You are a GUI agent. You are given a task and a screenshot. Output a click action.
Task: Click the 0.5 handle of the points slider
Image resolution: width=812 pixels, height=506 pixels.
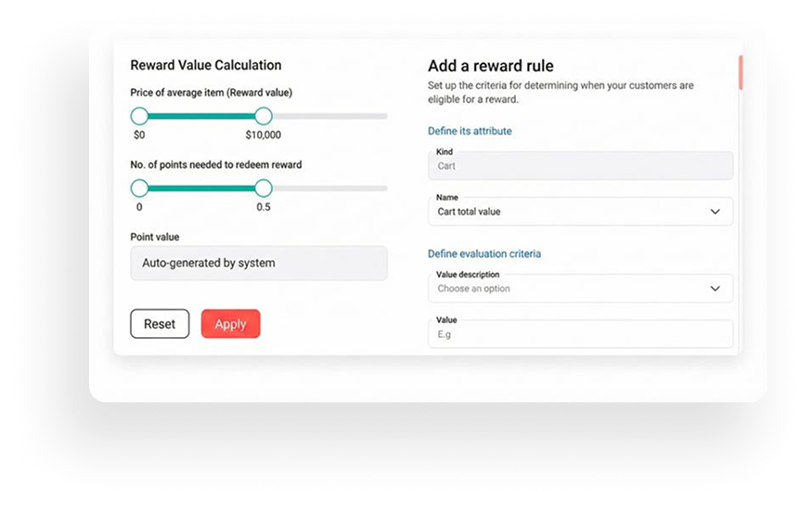[264, 188]
